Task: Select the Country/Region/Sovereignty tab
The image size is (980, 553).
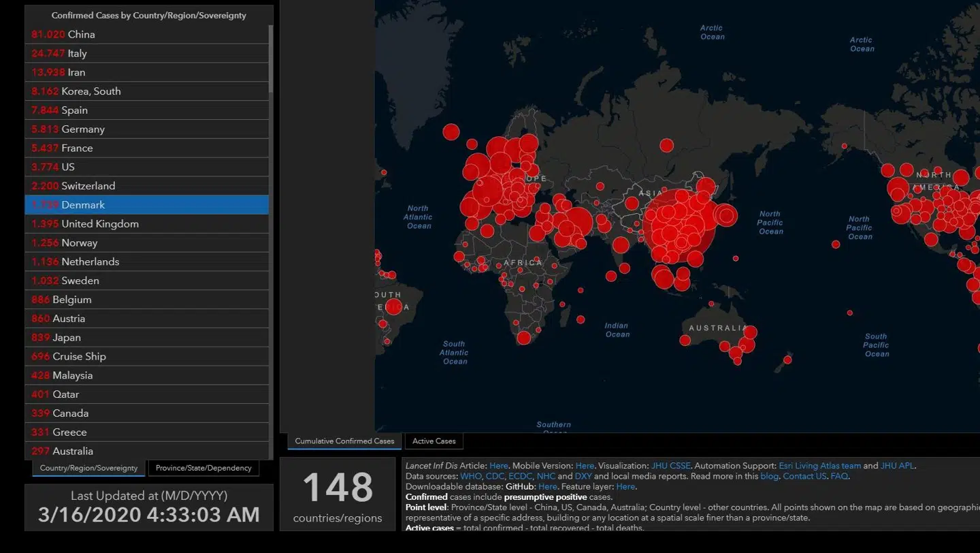Action: pos(88,468)
